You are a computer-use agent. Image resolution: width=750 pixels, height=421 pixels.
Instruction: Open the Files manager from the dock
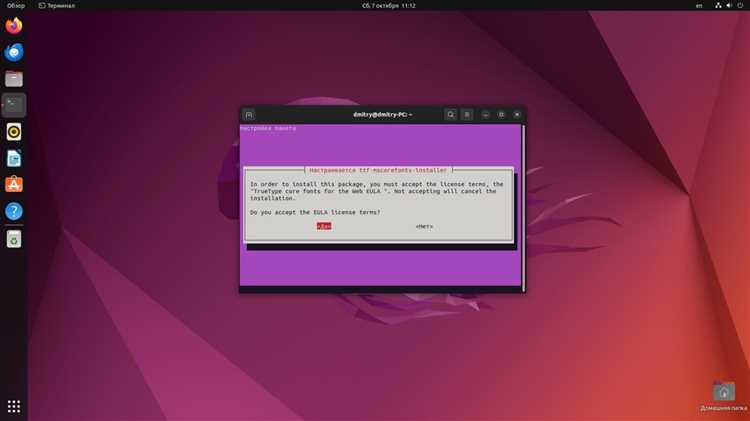(x=14, y=79)
